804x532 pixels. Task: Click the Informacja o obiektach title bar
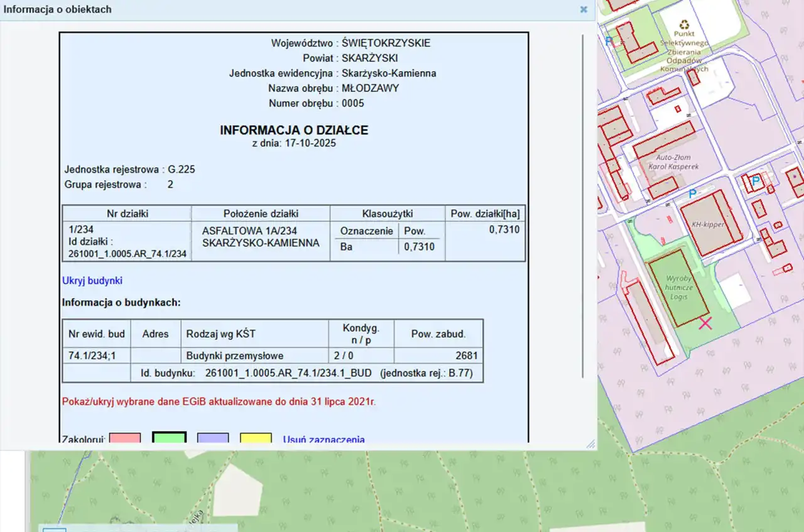click(x=251, y=9)
